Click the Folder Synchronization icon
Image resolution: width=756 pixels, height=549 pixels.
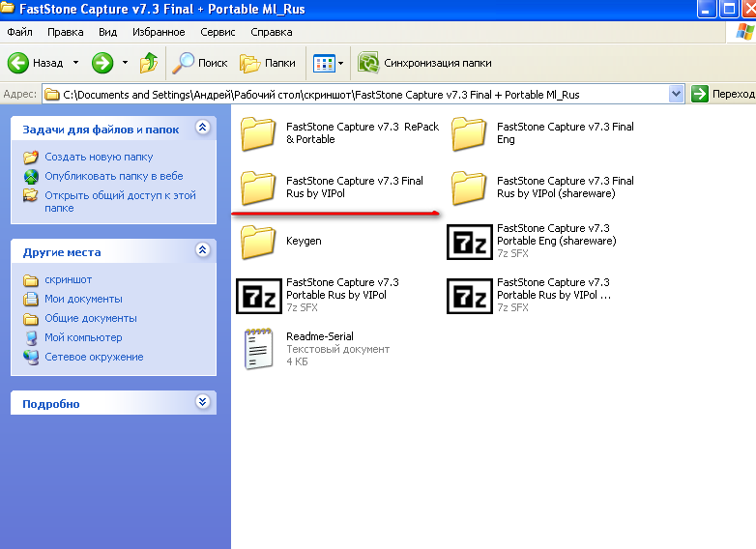[x=368, y=63]
